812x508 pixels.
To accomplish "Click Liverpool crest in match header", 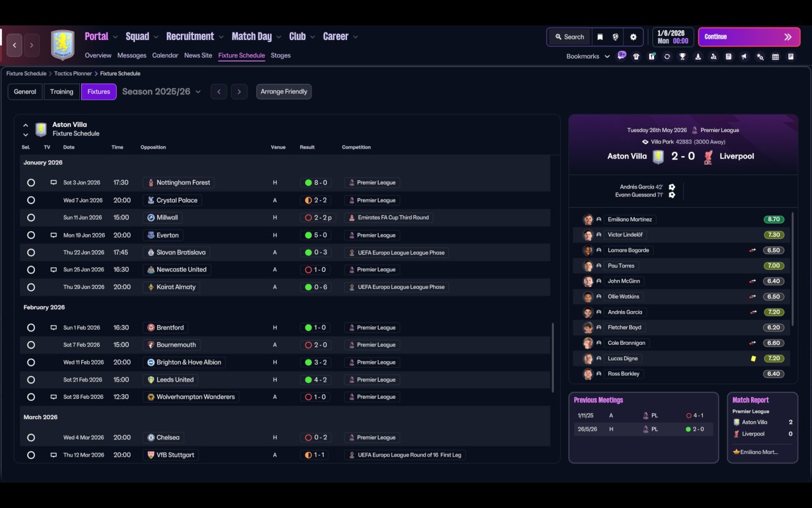I will (709, 157).
